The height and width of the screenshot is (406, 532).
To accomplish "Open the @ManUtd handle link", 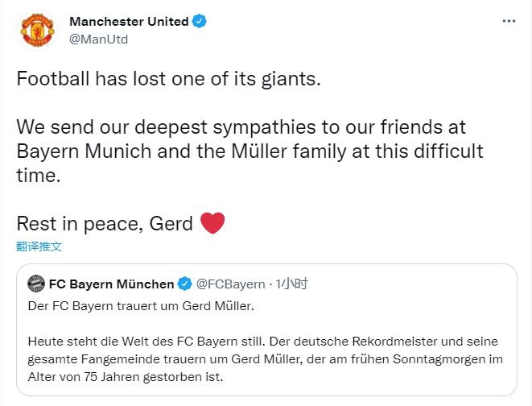I will coord(99,39).
